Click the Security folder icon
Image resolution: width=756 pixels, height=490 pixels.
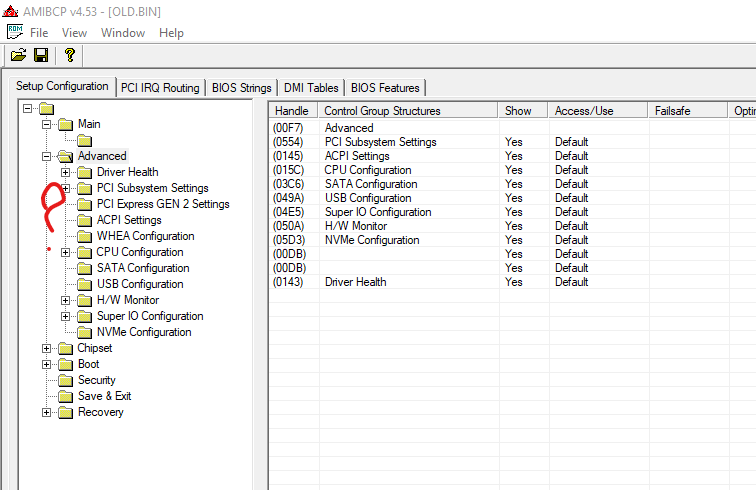[66, 380]
